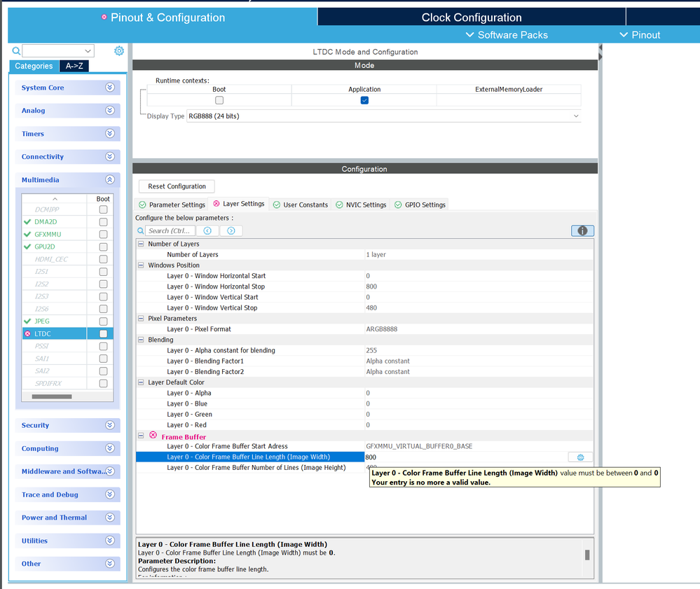Open the User Constants tab
This screenshot has width=700, height=589.
tap(301, 205)
